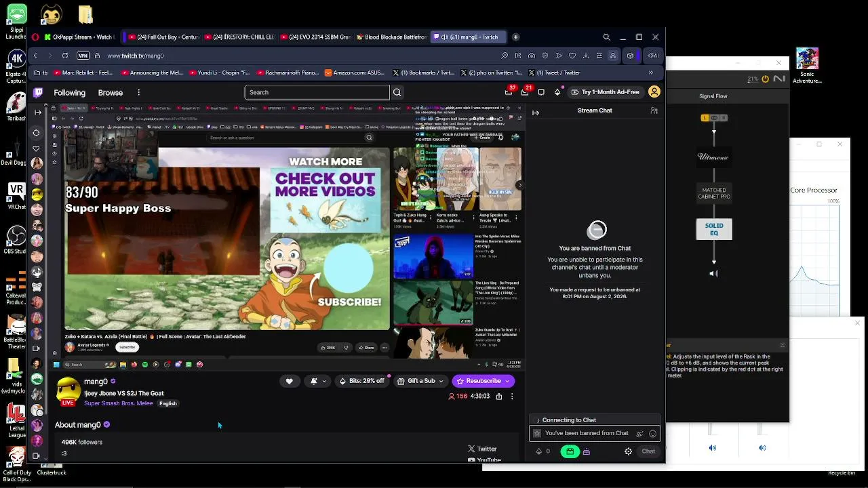Image resolution: width=868 pixels, height=488 pixels.
Task: Click the green channel points button
Action: (570, 451)
